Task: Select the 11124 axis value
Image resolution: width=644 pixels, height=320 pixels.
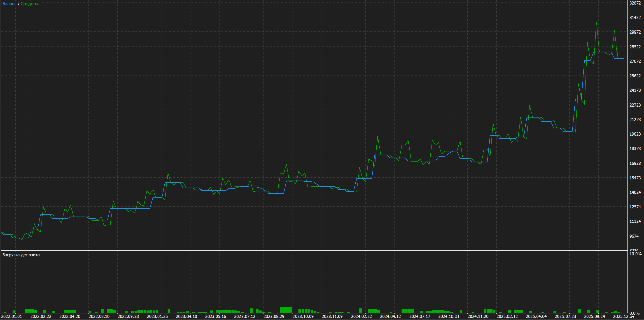Action: point(635,222)
